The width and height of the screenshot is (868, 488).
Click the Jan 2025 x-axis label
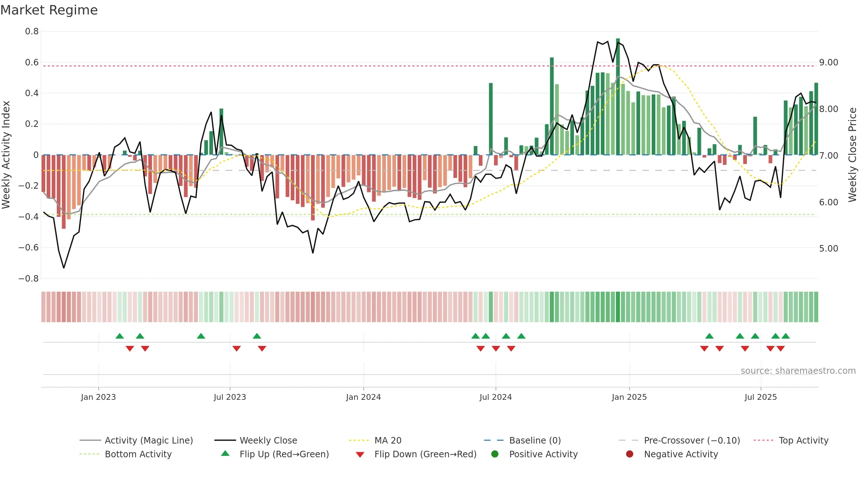point(629,397)
